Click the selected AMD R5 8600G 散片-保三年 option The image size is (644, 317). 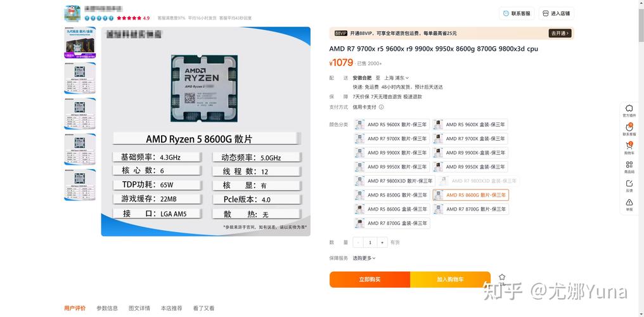pyautogui.click(x=471, y=195)
